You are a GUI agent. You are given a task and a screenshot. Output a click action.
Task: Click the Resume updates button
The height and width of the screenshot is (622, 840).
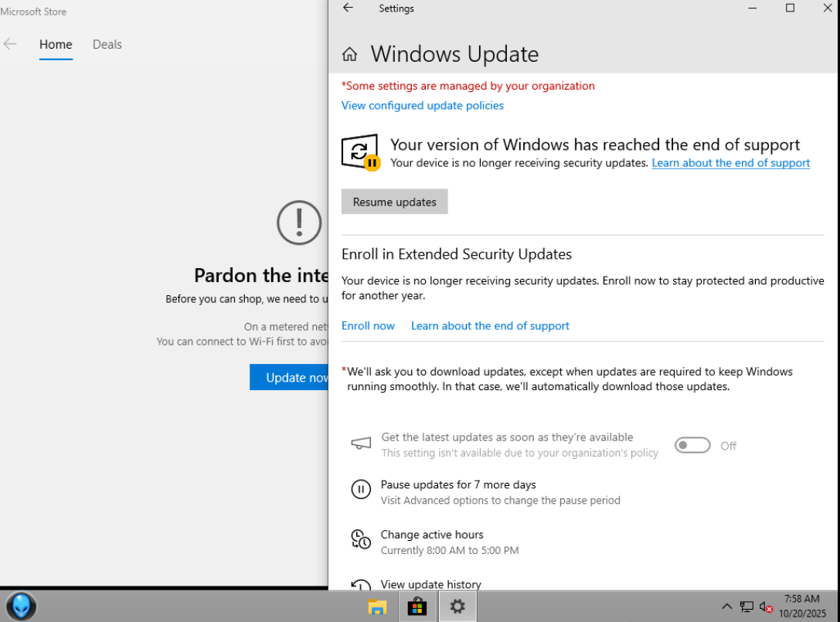click(394, 202)
